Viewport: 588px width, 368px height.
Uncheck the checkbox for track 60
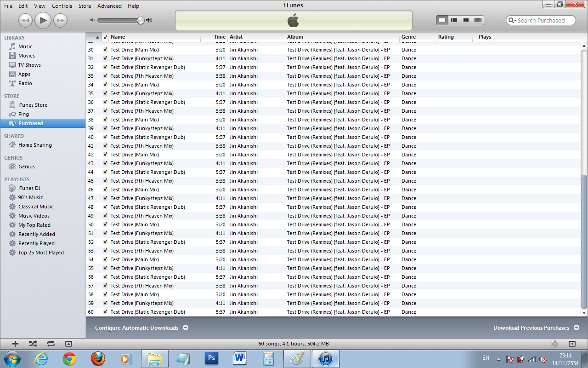tap(105, 312)
